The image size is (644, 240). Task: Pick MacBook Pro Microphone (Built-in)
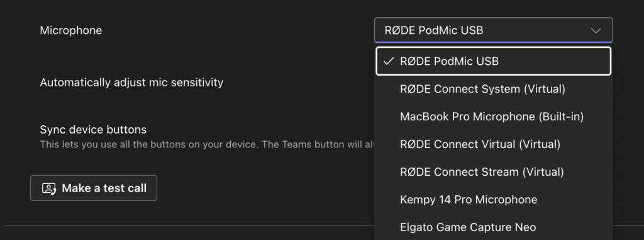[493, 117]
